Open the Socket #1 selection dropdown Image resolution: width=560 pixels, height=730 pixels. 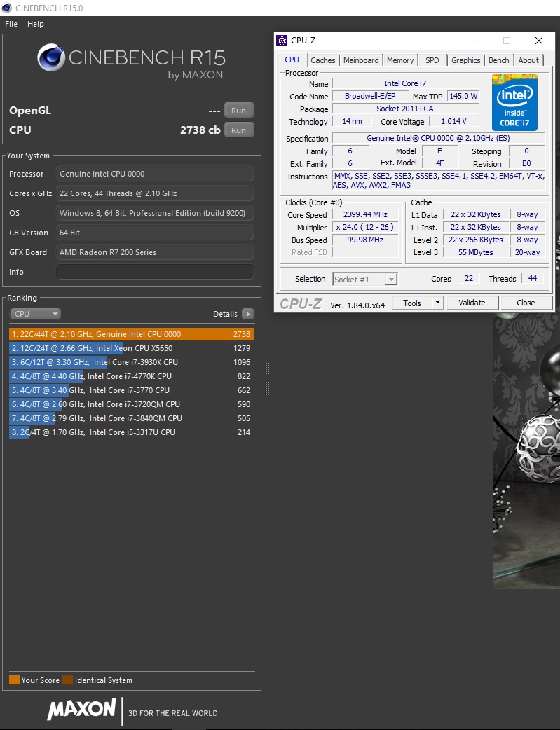pos(364,280)
